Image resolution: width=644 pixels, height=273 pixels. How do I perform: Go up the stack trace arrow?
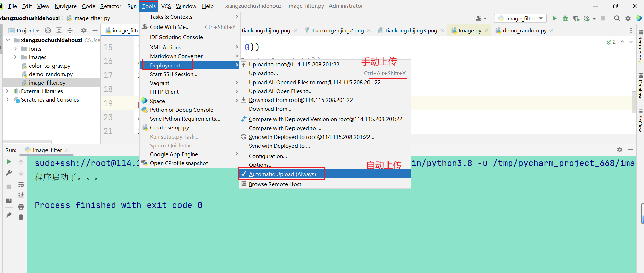[x=21, y=162]
